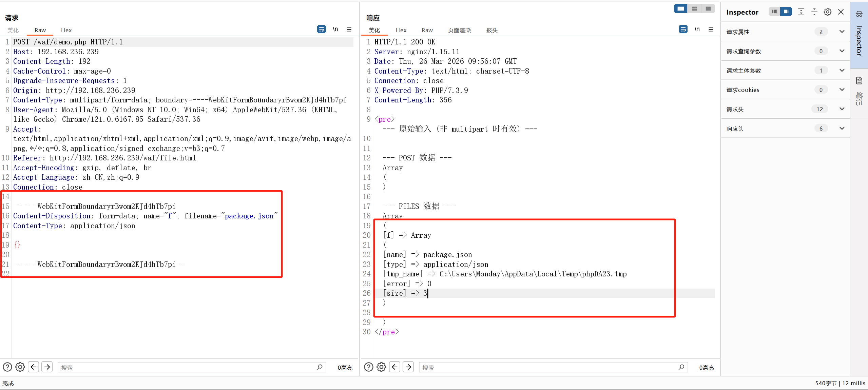Click help icon below request panel
This screenshot has width=868, height=390.
tap(7, 367)
